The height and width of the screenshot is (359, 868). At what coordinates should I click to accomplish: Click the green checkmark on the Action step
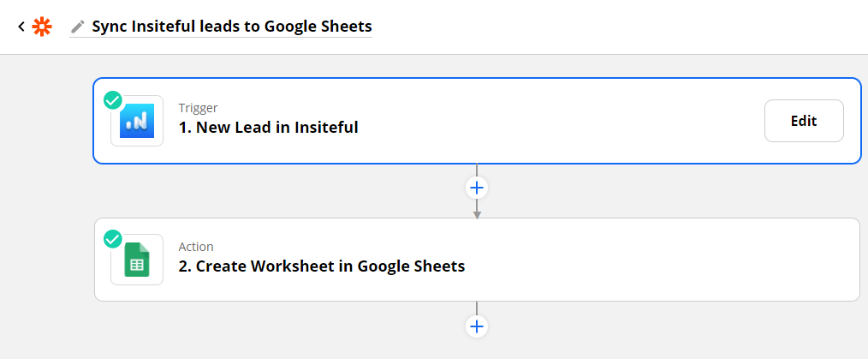113,239
